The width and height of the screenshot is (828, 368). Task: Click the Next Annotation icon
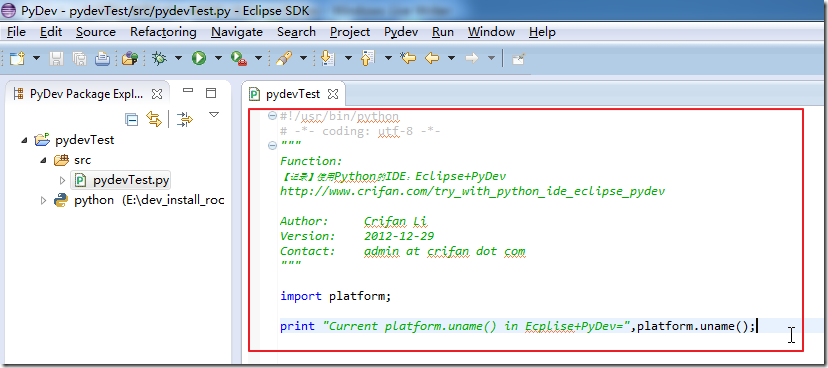point(328,58)
